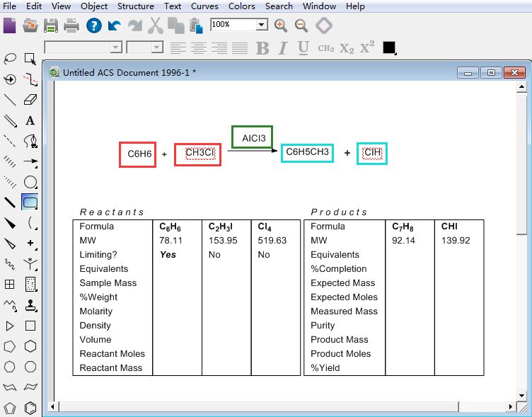
Task: Open the Colors menu
Action: (241, 6)
